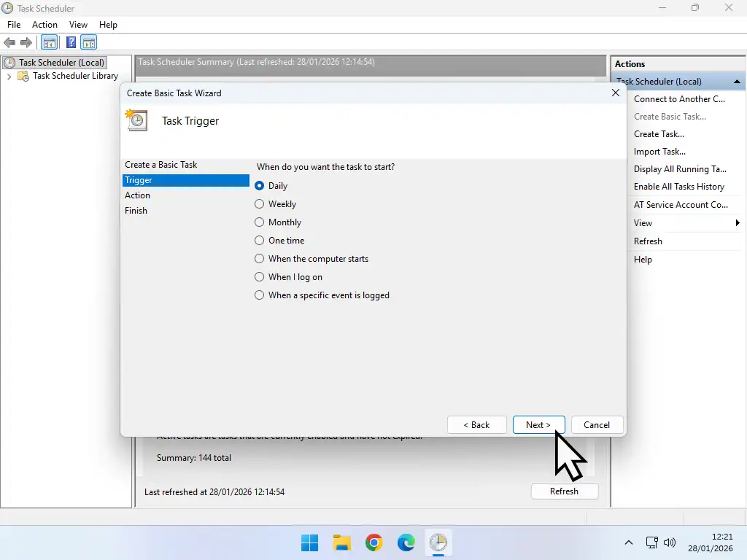This screenshot has height=560, width=747.
Task: Click Import Task in Actions pane
Action: 659,152
